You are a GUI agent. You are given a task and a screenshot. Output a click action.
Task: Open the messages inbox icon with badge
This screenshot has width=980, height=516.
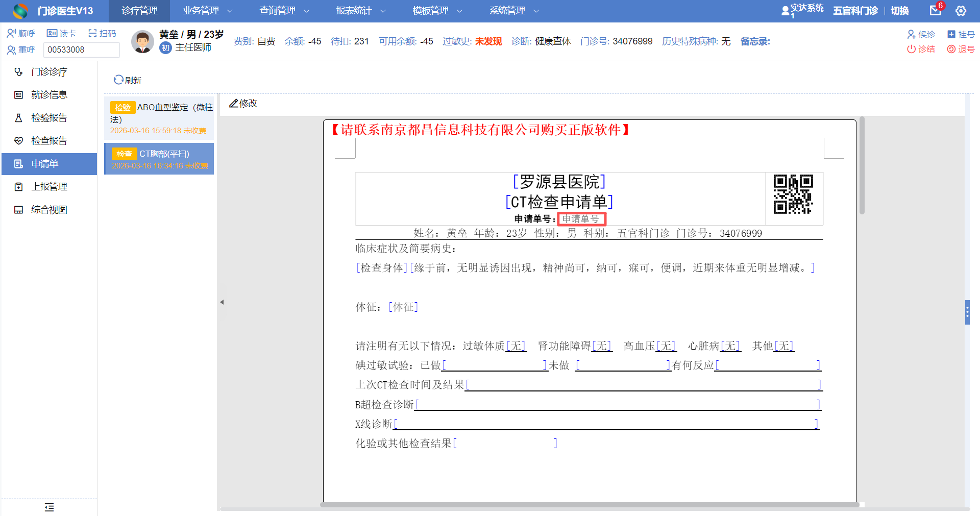pyautogui.click(x=936, y=10)
